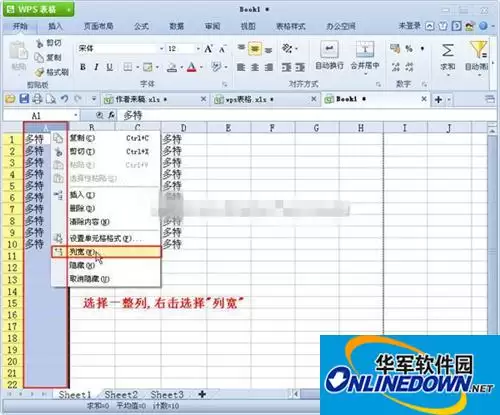
Task: Toggle bold formatting in font group
Action: (x=83, y=67)
